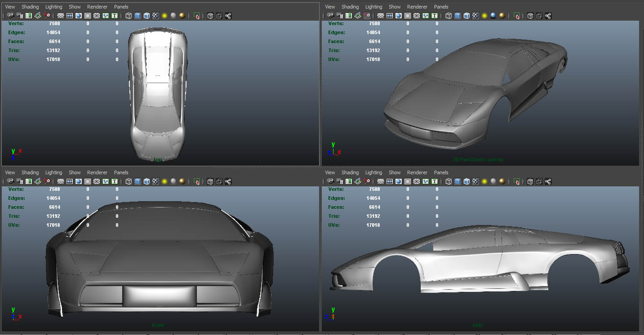Open Panels menu in front panel
The width and height of the screenshot is (644, 335).
point(121,172)
